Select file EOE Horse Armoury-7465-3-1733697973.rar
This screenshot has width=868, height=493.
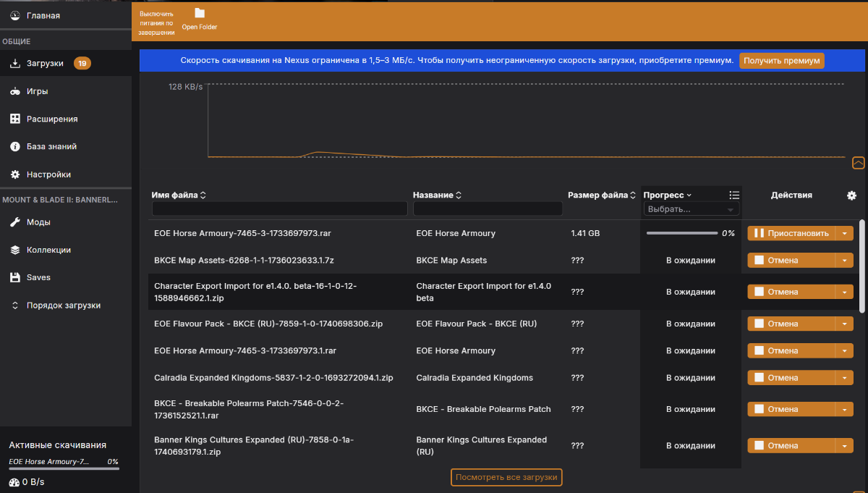click(242, 233)
